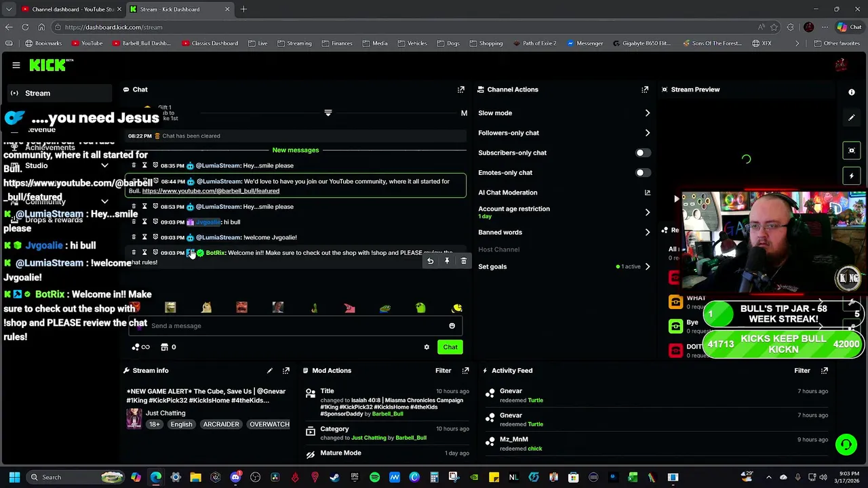
Task: Click the green-outlined preview capture icon
Action: click(852, 150)
